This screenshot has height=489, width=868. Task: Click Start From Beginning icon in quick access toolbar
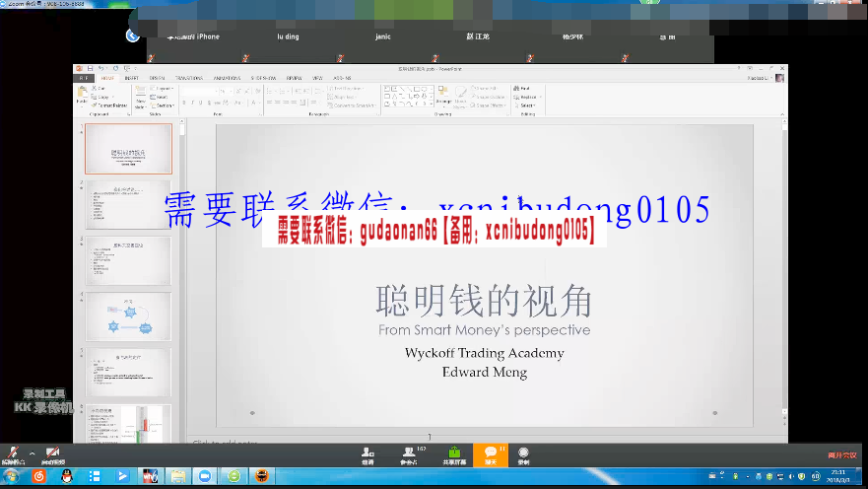click(127, 69)
